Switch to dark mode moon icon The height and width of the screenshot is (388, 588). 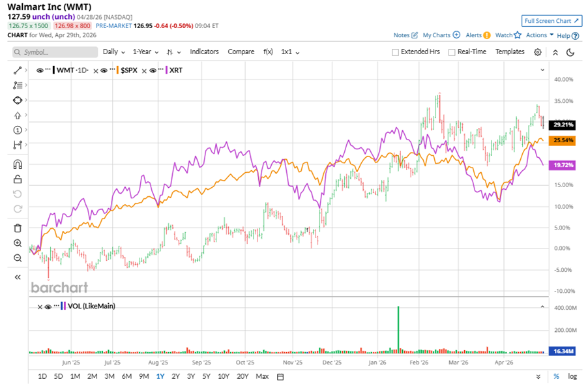pyautogui.click(x=570, y=52)
